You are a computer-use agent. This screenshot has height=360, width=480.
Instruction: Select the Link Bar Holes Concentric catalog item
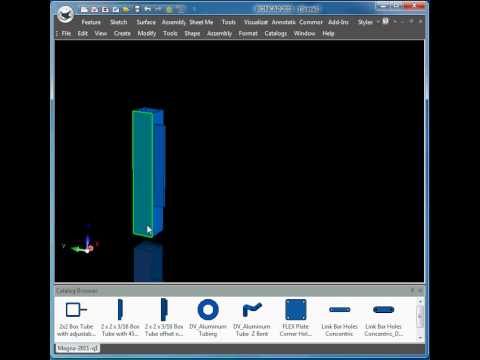[x=339, y=318]
